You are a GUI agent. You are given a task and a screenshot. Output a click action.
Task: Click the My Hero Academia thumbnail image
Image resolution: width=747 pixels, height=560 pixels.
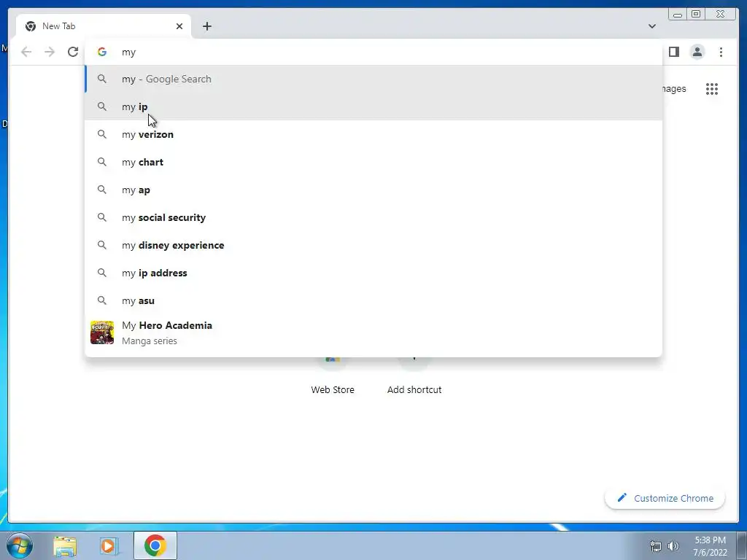coord(102,332)
